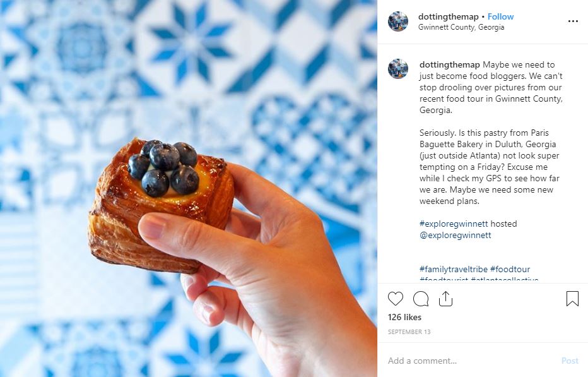Save post with bookmark icon
Image resolution: width=588 pixels, height=377 pixels.
point(572,299)
